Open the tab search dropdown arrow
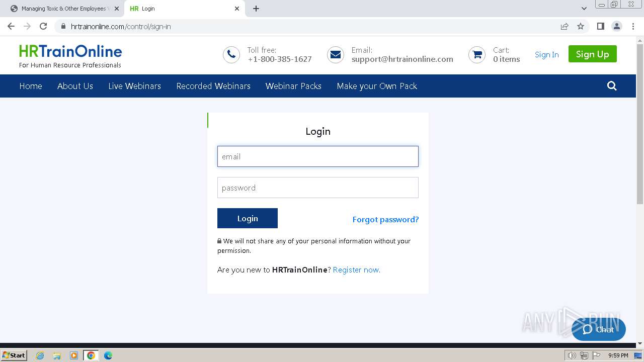 coord(584,9)
